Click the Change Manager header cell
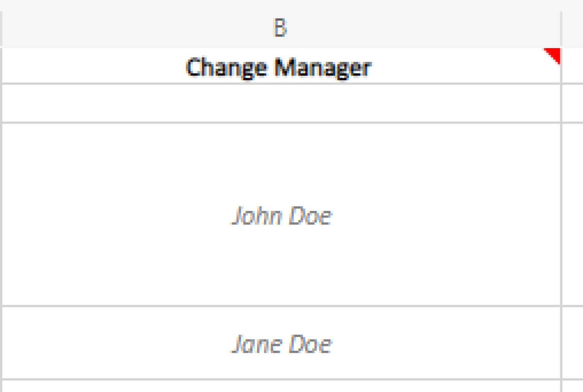This screenshot has height=392, width=583. [279, 67]
